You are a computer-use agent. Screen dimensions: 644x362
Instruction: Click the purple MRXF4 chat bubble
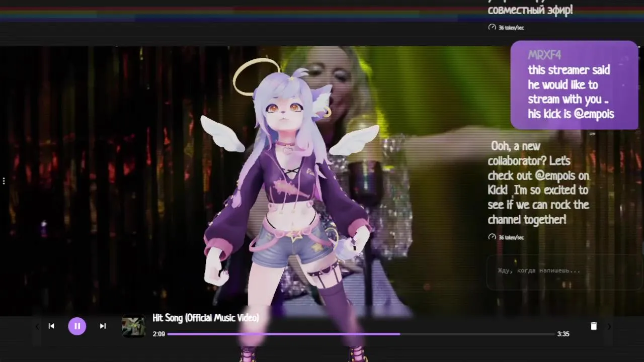click(574, 85)
